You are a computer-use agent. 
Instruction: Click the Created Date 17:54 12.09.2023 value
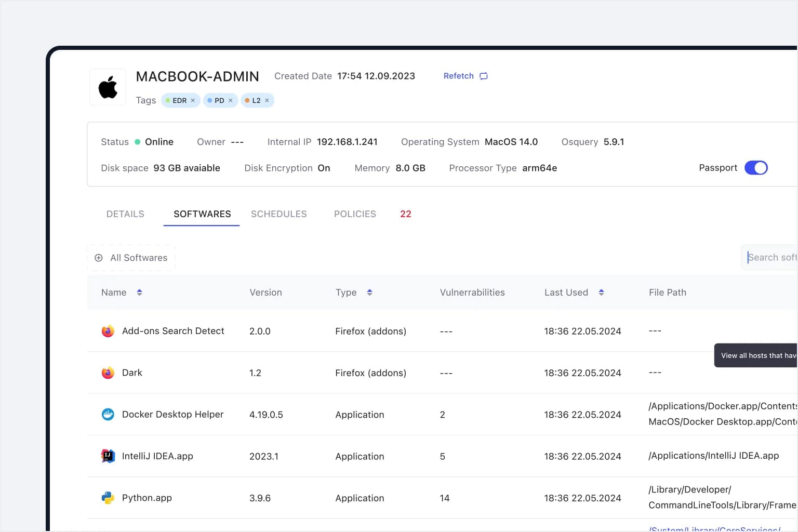click(x=376, y=76)
